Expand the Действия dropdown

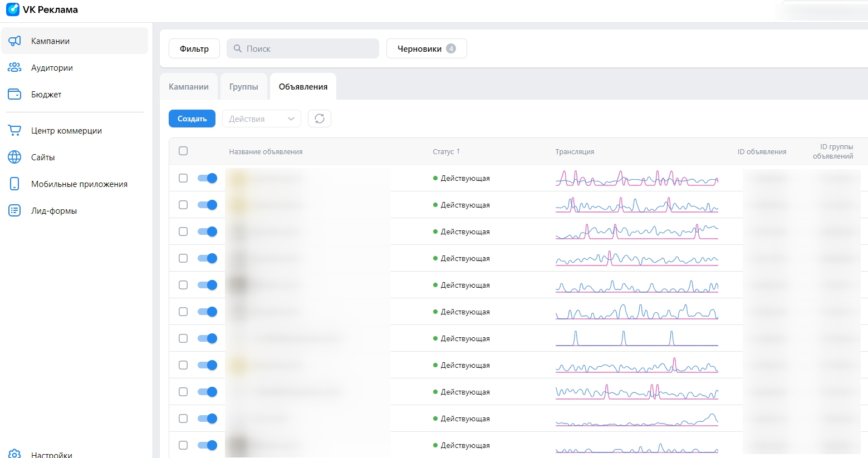tap(262, 119)
